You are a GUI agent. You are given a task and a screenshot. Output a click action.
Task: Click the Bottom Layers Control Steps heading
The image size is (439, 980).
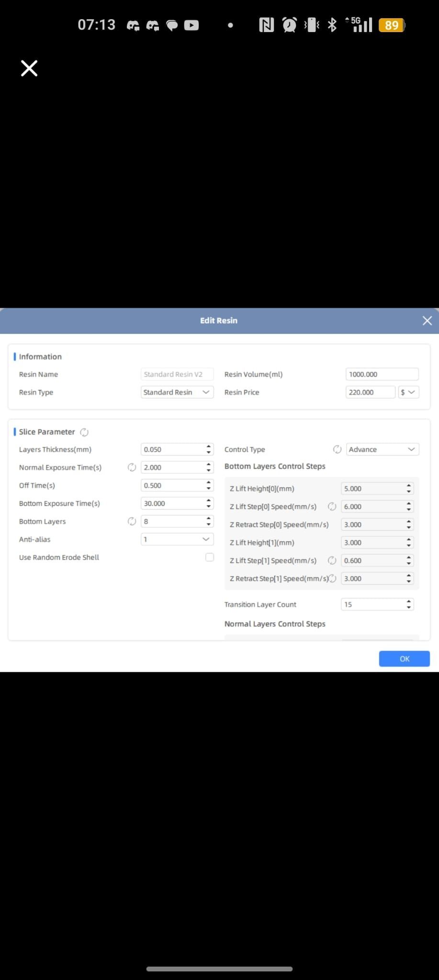click(x=275, y=466)
